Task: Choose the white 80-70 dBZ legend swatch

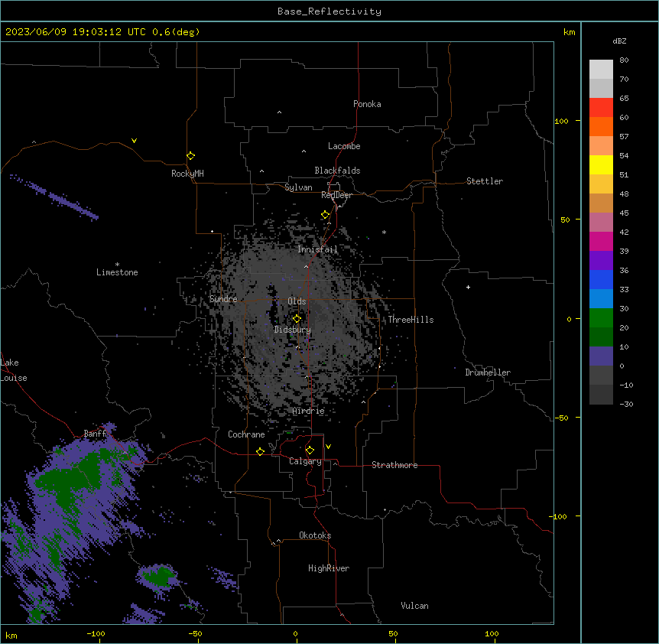Action: (601, 69)
